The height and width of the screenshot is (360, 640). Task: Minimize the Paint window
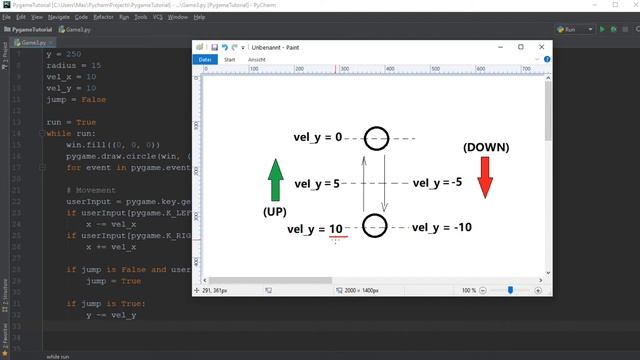pos(500,47)
